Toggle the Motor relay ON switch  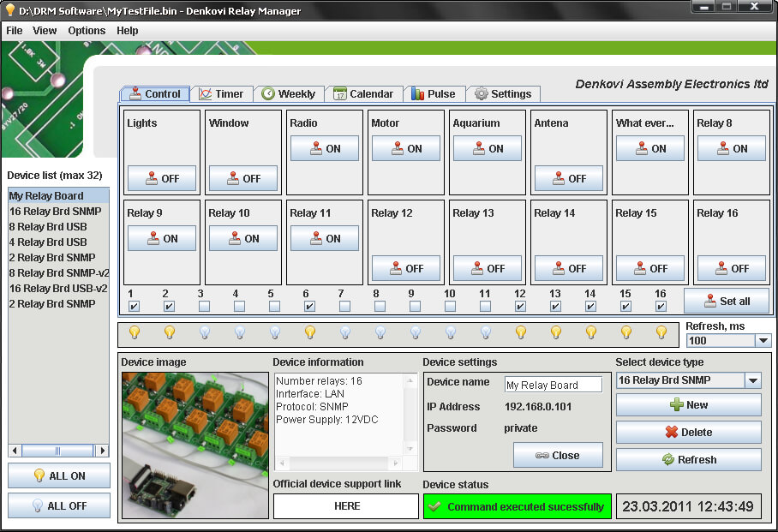coord(406,148)
